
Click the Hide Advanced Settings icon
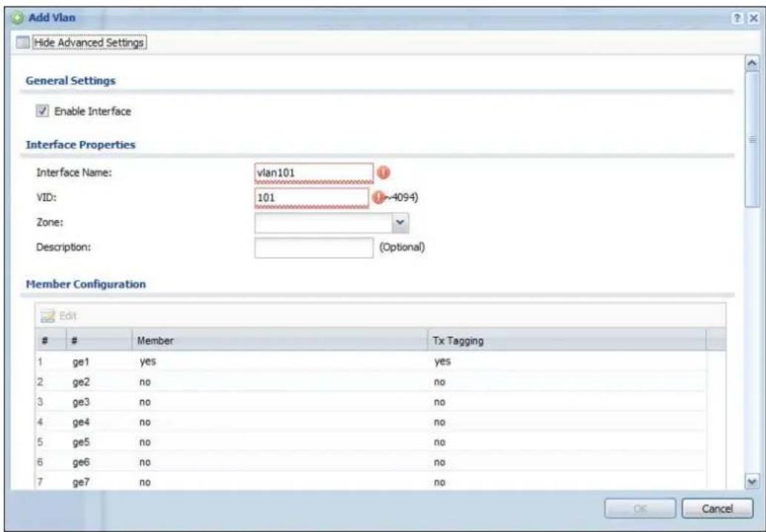23,42
